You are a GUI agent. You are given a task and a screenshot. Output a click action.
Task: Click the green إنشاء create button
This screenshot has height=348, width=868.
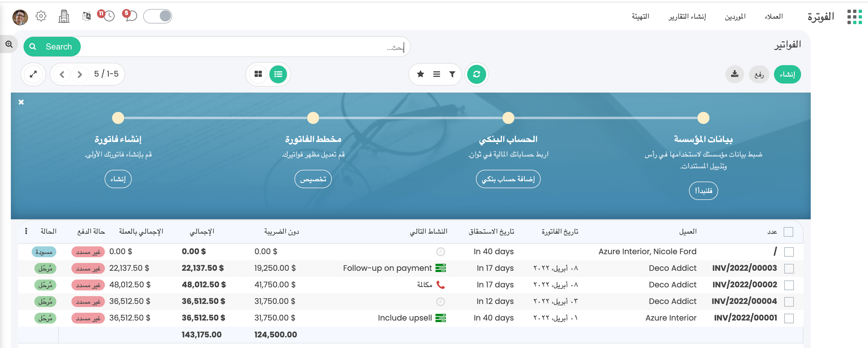point(787,74)
